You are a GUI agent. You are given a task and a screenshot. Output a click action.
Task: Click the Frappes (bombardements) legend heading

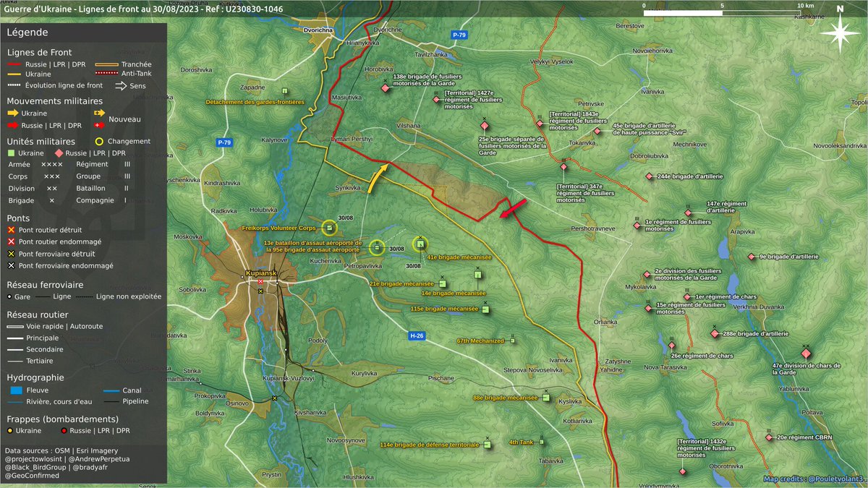[x=63, y=419]
